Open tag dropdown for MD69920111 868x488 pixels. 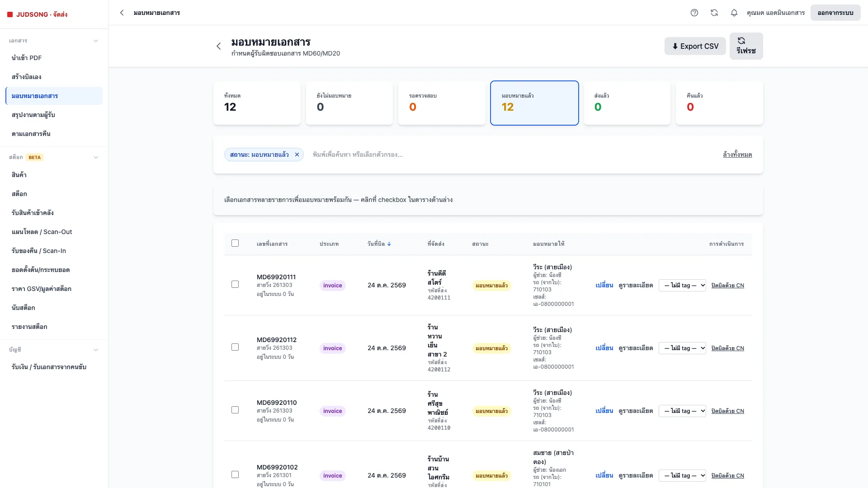pos(682,286)
